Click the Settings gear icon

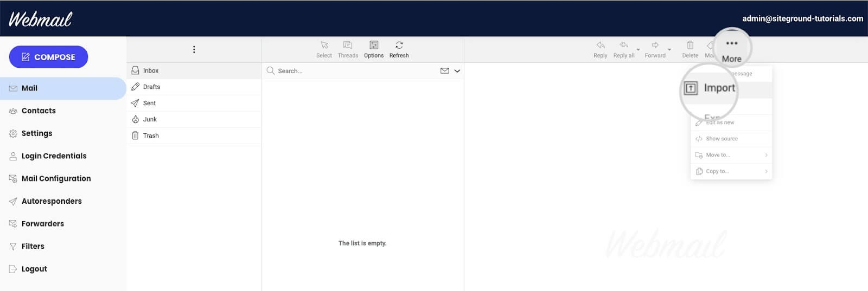13,133
